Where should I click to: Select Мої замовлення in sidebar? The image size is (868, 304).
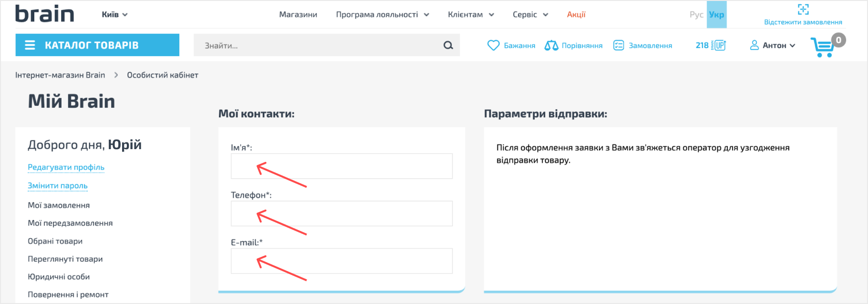(x=59, y=205)
